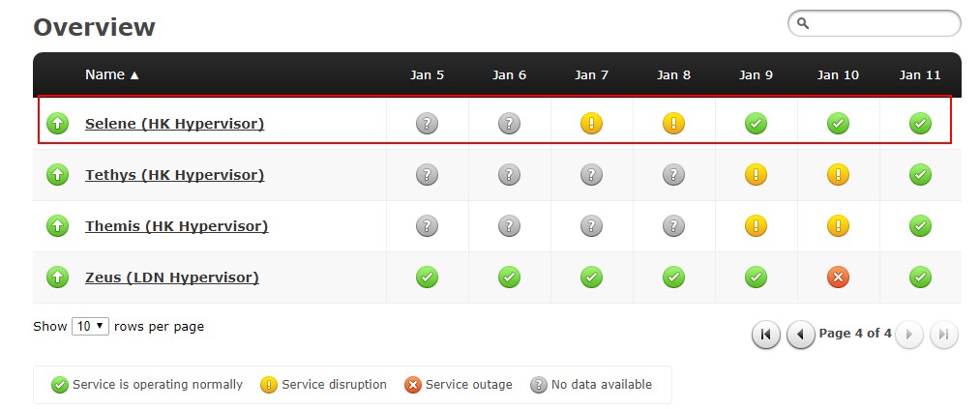Click Themis green status icon for Jan 11
980x409 pixels.
(x=920, y=226)
